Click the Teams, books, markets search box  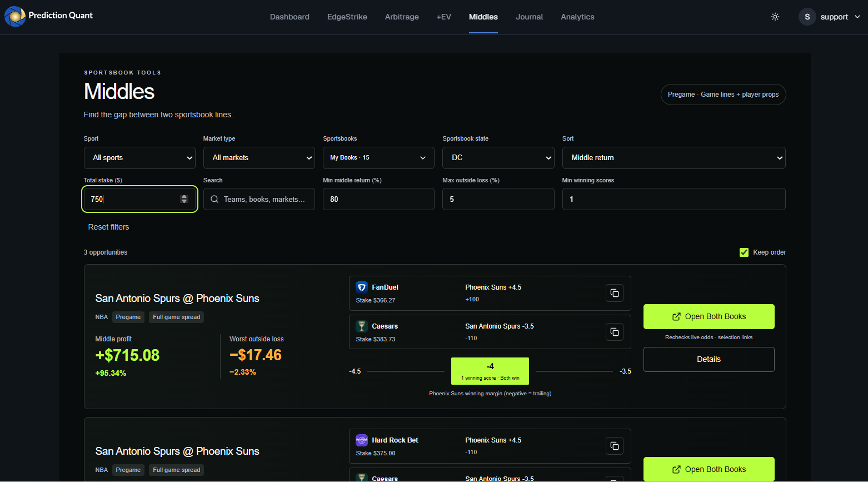point(259,199)
